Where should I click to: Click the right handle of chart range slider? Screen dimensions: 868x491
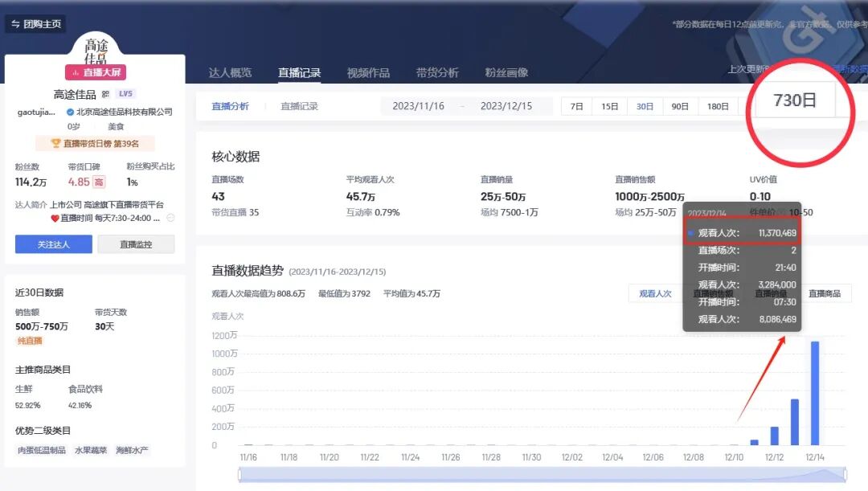point(845,474)
